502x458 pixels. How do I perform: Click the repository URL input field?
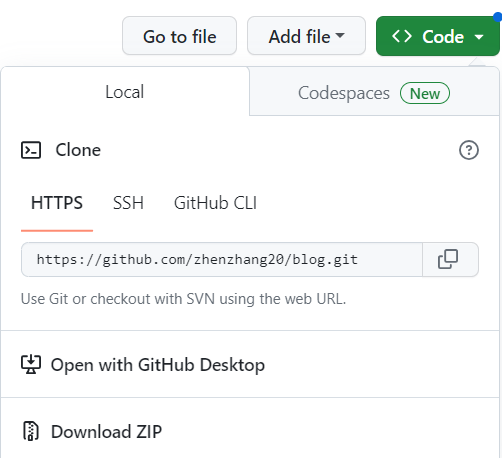(x=222, y=259)
